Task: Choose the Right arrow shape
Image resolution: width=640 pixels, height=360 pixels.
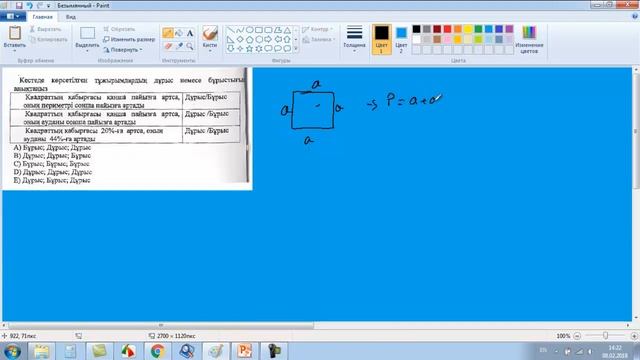Action: coord(268,39)
